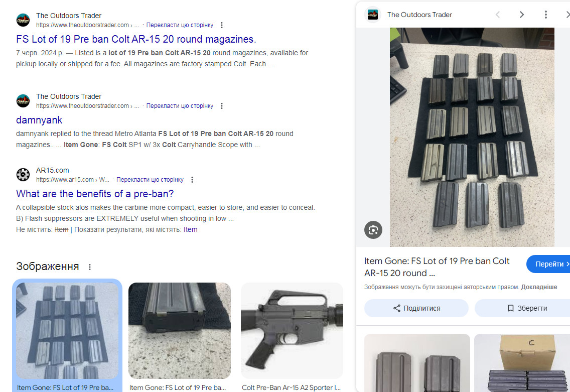The image size is (570, 392).
Task: Open options menu for first Outdoors Trader result
Action: 222,25
